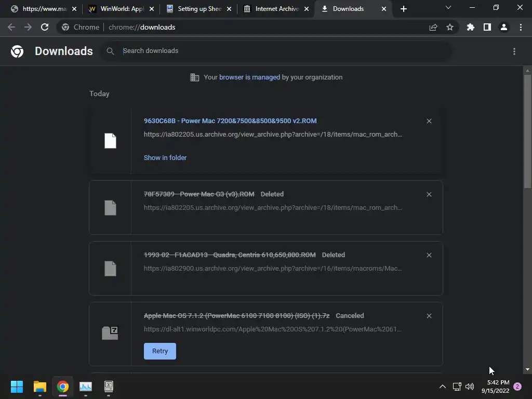Remove Power Mac G3 ROM entry from list

coord(429,194)
